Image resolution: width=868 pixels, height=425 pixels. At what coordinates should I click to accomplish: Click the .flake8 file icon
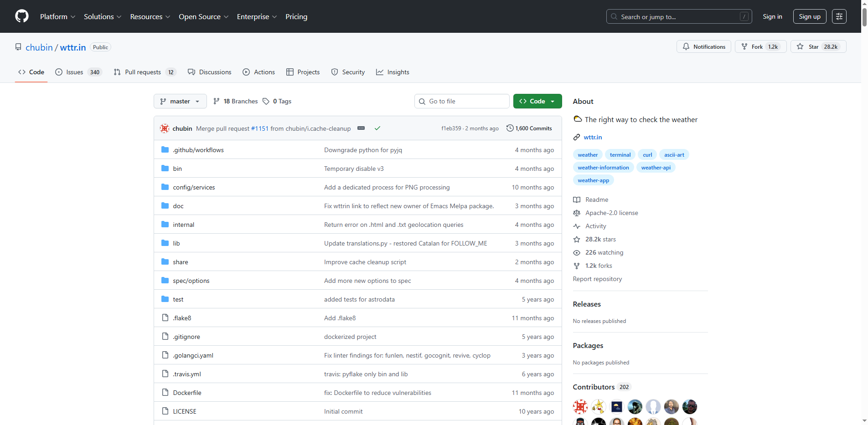(x=165, y=318)
